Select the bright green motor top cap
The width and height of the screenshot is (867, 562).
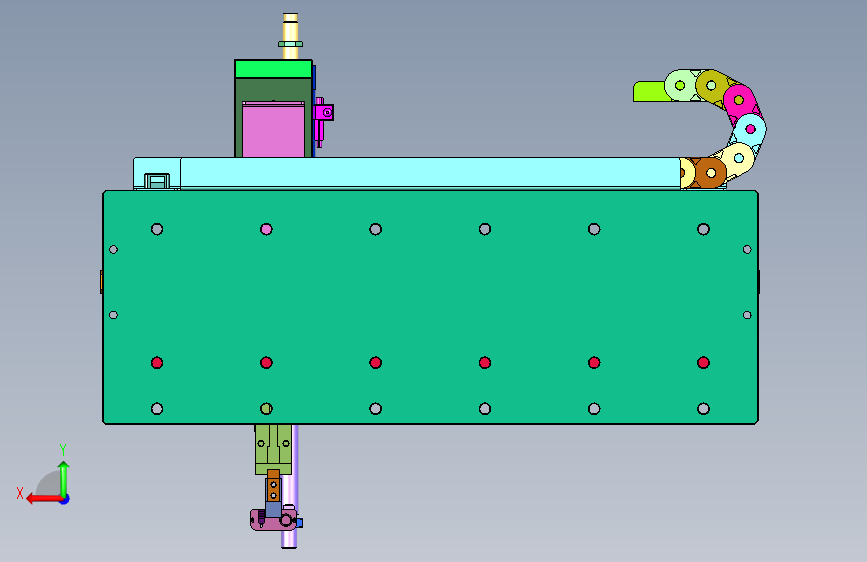(x=273, y=69)
